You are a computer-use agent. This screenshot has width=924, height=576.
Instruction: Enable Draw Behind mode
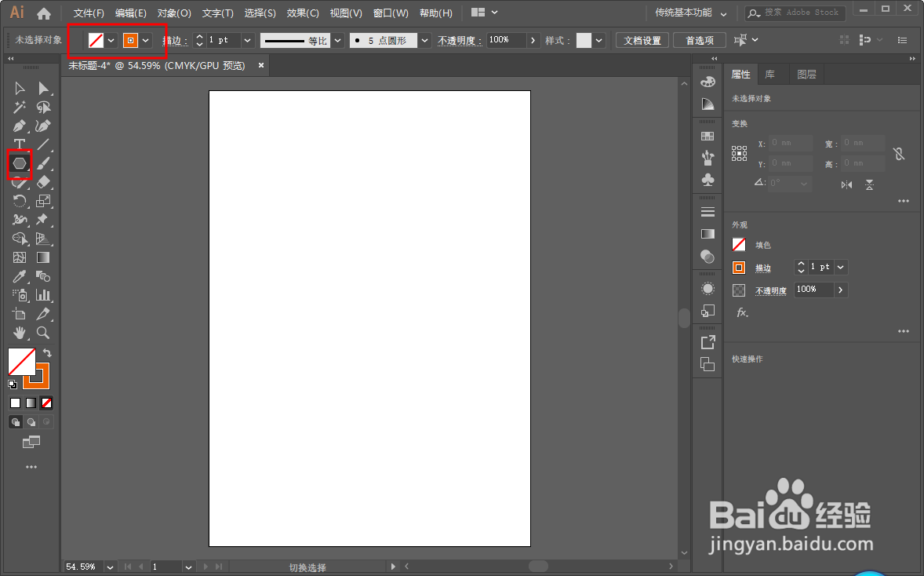(x=31, y=421)
